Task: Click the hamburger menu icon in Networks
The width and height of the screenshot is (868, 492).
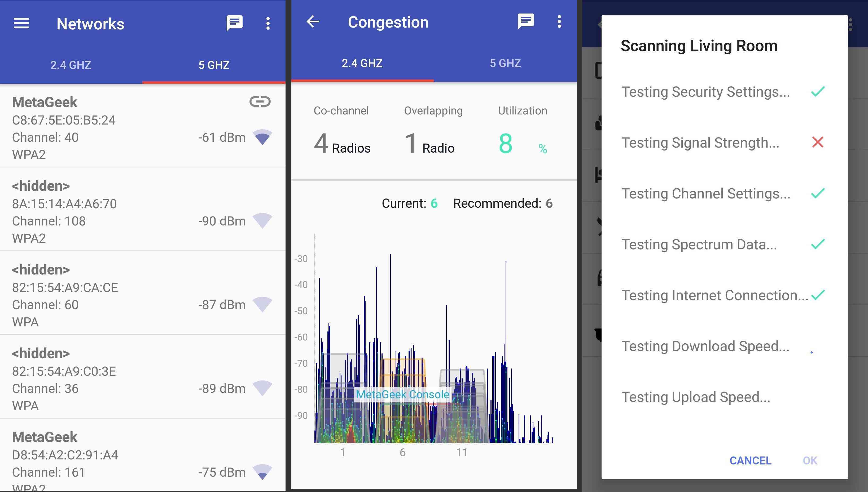Action: (21, 23)
